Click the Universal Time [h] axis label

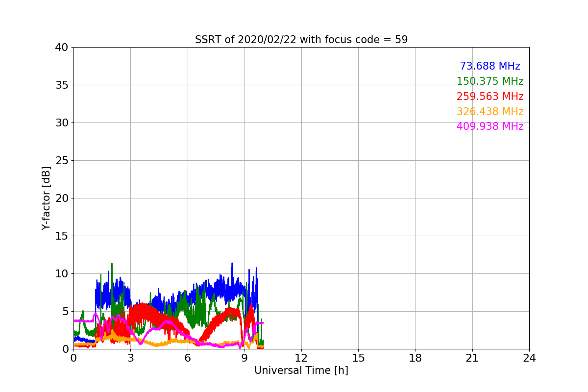point(301,370)
